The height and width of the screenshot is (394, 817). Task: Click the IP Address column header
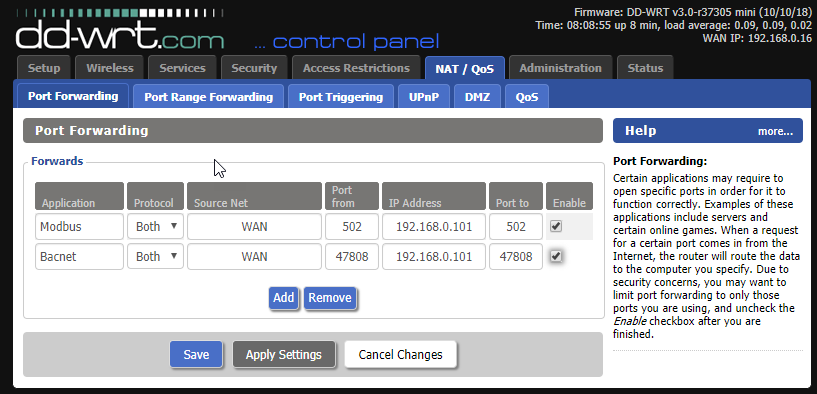click(x=434, y=196)
